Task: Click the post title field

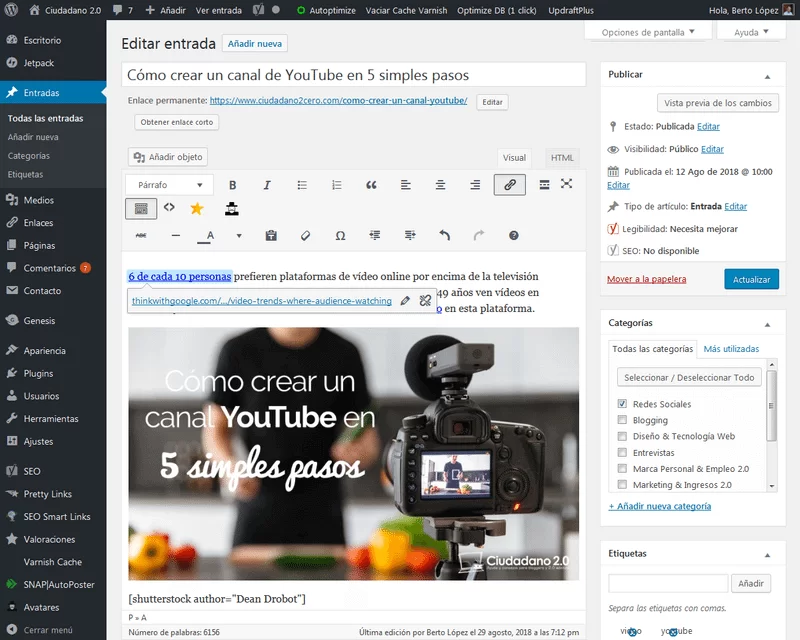Action: tap(354, 75)
